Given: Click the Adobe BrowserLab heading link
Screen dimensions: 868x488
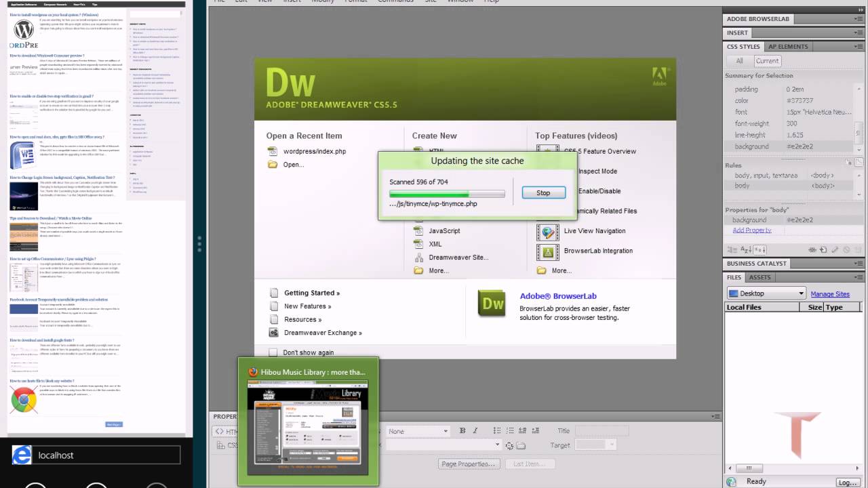Looking at the screenshot, I should (x=558, y=296).
